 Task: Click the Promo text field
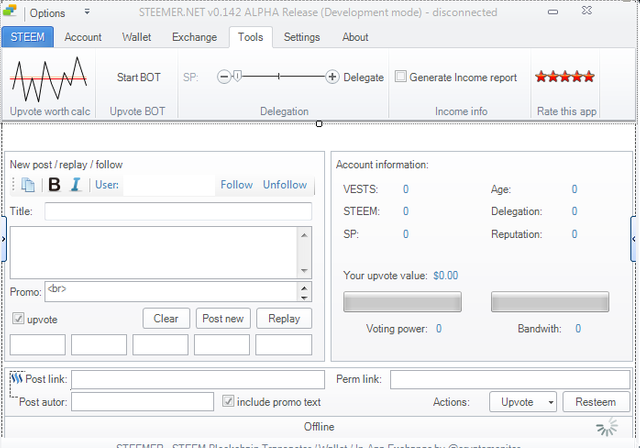click(x=171, y=292)
